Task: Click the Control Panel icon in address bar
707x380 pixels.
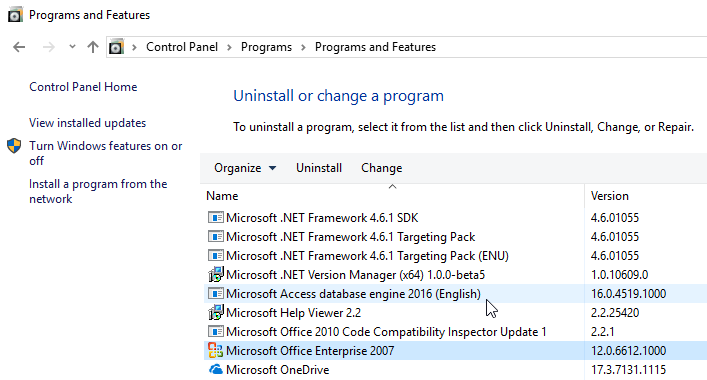Action: pyautogui.click(x=116, y=47)
